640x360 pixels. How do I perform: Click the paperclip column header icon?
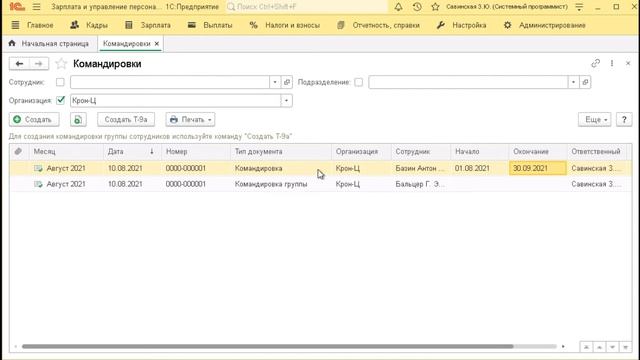click(18, 151)
